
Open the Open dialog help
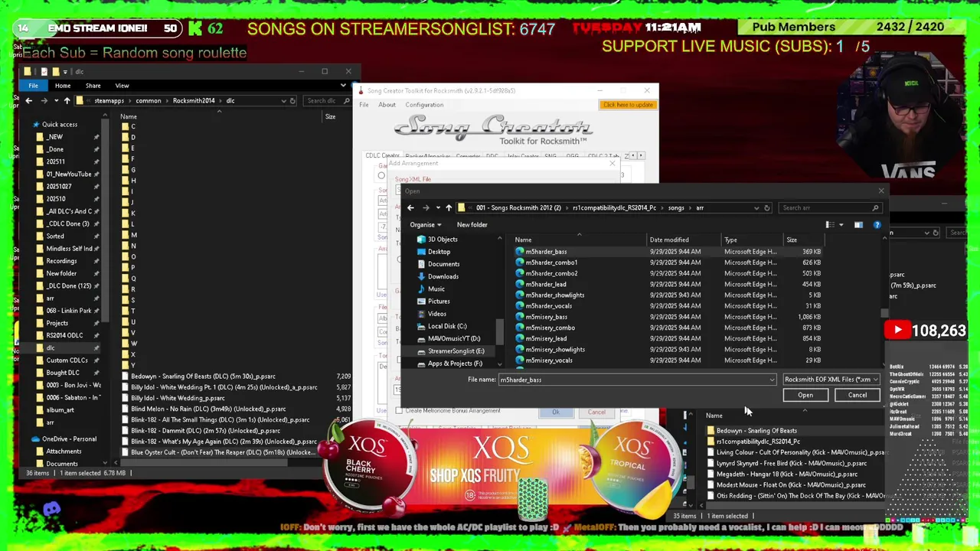pyautogui.click(x=877, y=225)
